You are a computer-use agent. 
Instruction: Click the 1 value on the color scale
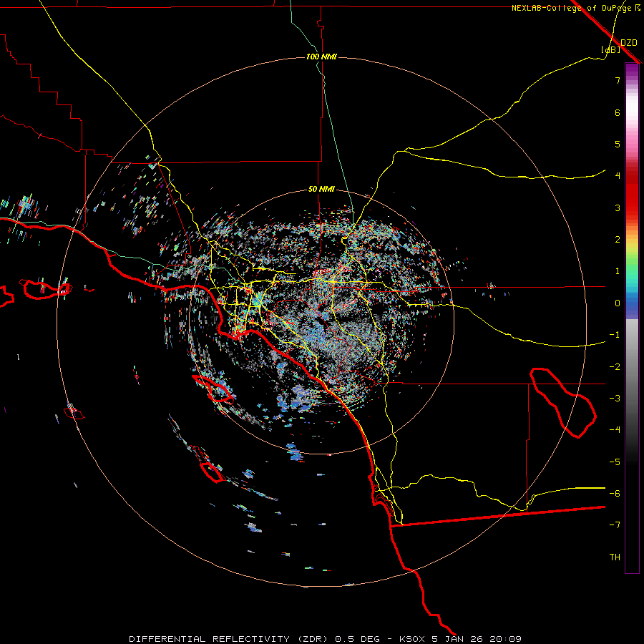point(618,271)
